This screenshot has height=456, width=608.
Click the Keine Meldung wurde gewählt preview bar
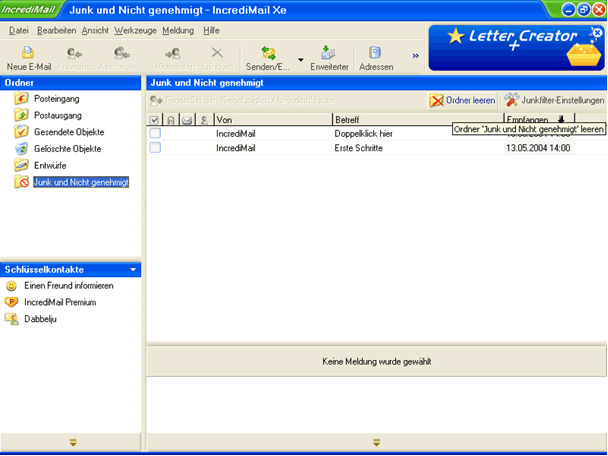pyautogui.click(x=376, y=361)
